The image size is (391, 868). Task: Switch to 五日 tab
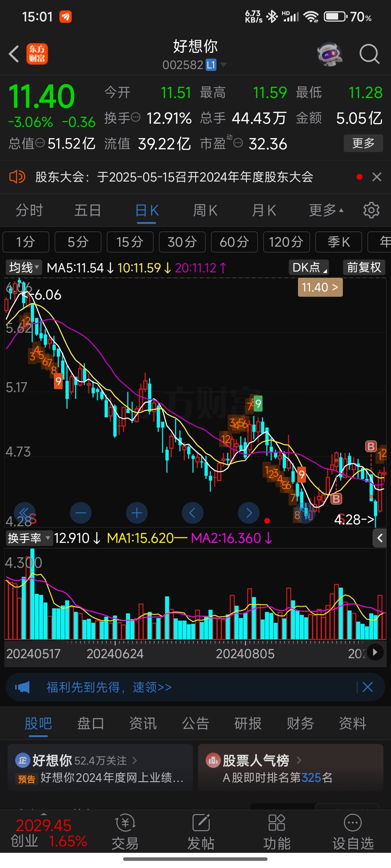tap(88, 210)
